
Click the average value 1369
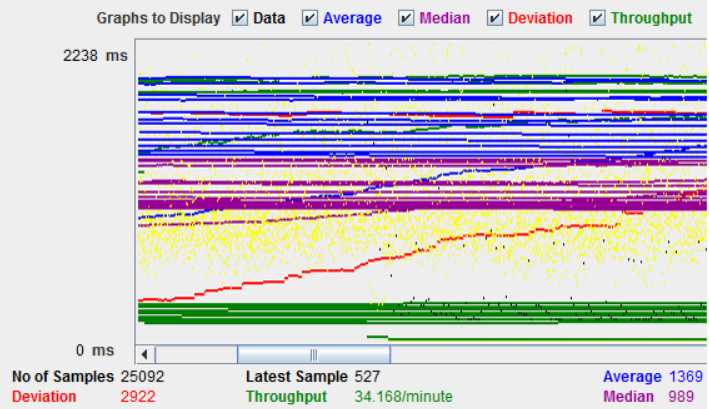[x=686, y=376]
